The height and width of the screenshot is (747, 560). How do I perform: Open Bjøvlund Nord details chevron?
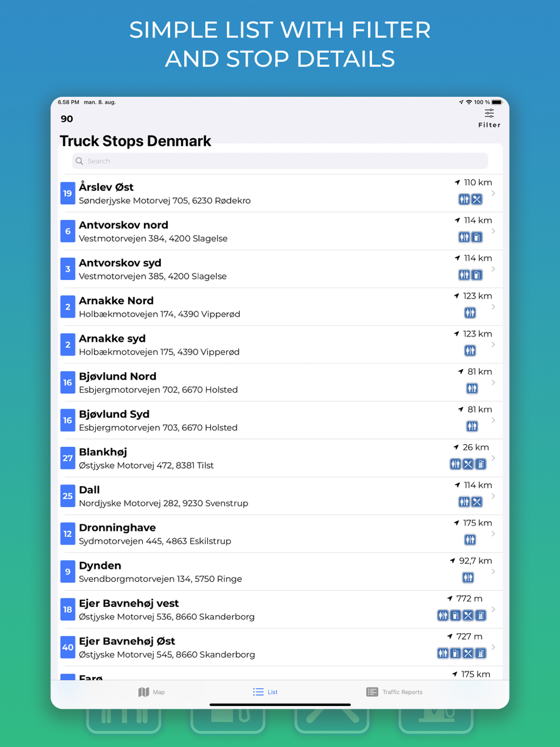click(x=493, y=382)
